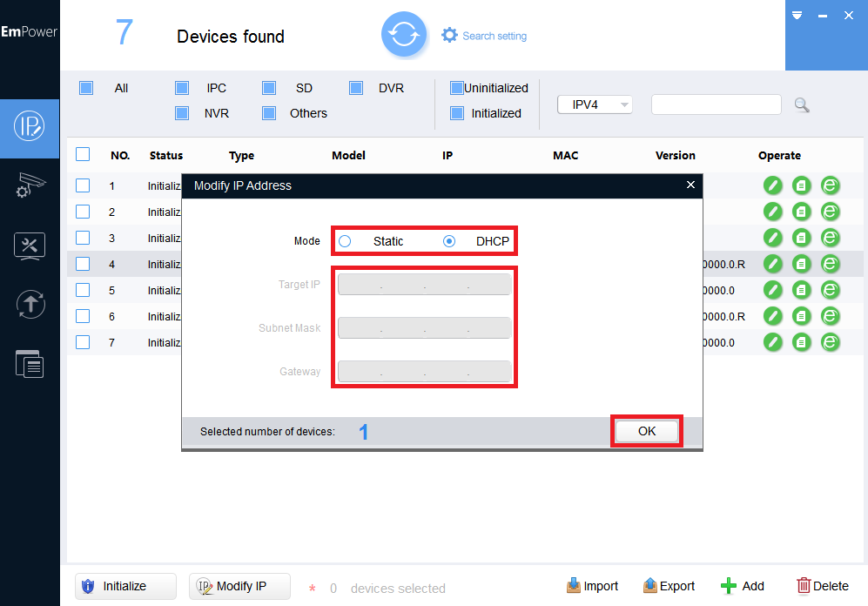868x606 pixels.
Task: Open the document list sidebar icon
Action: [30, 364]
